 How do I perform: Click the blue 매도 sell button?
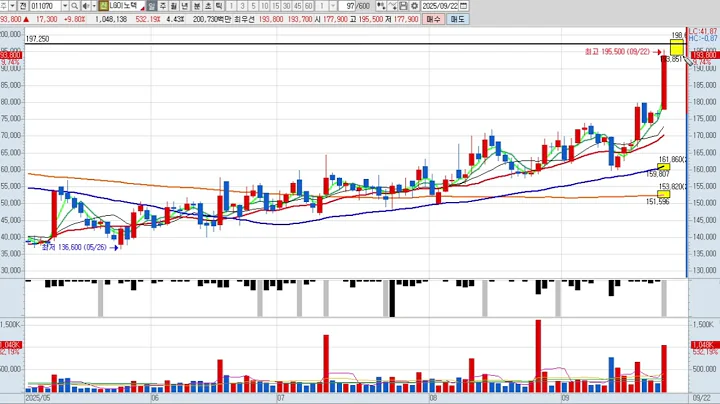pos(457,19)
